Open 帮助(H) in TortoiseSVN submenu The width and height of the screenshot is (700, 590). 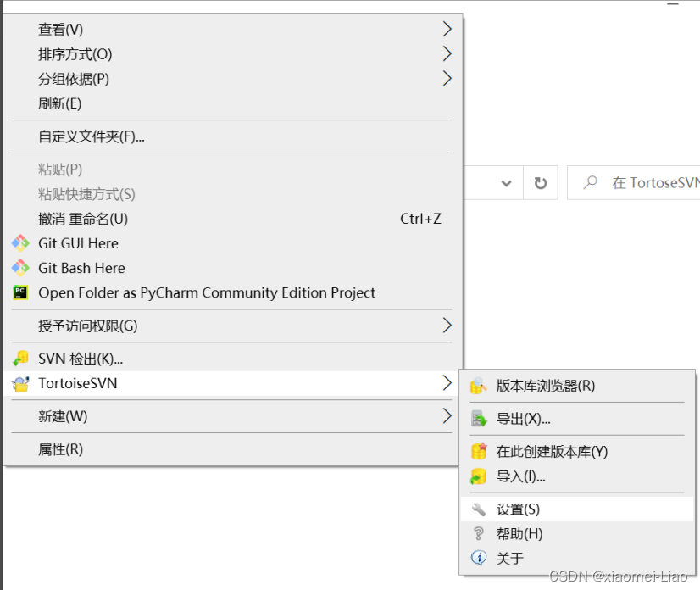[x=577, y=534]
